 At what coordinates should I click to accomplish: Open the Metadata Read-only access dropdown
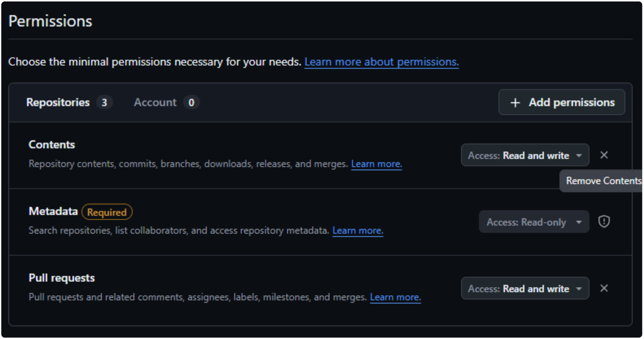pos(534,222)
